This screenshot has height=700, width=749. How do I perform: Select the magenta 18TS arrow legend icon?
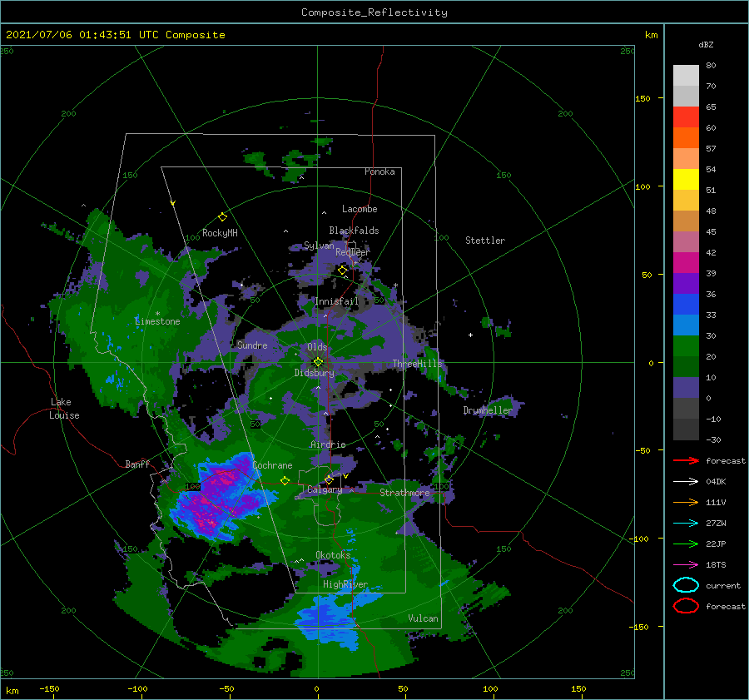(x=686, y=565)
